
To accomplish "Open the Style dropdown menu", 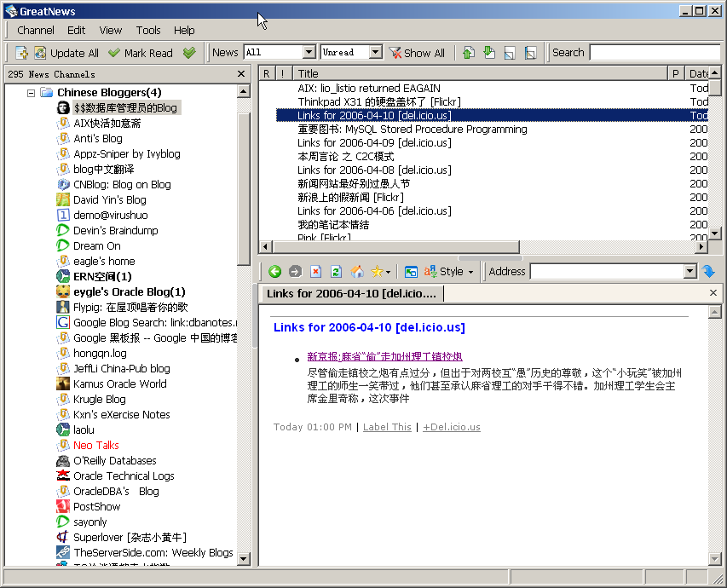I will [x=449, y=271].
